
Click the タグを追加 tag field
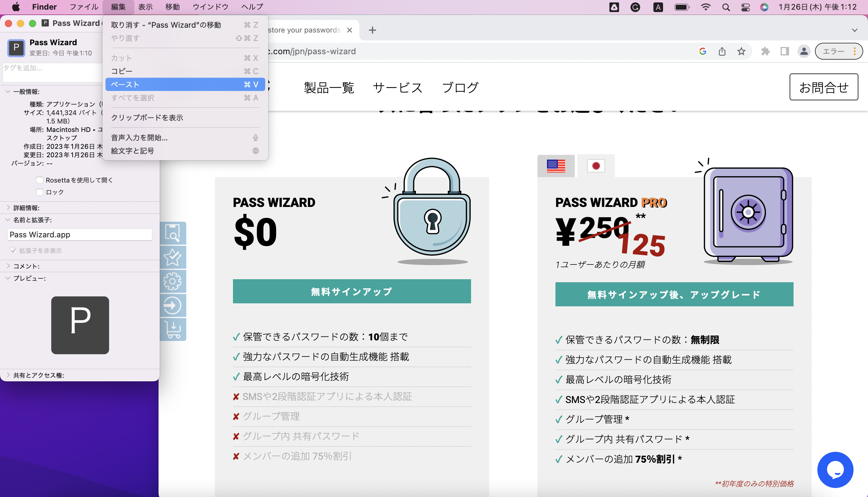[x=52, y=72]
